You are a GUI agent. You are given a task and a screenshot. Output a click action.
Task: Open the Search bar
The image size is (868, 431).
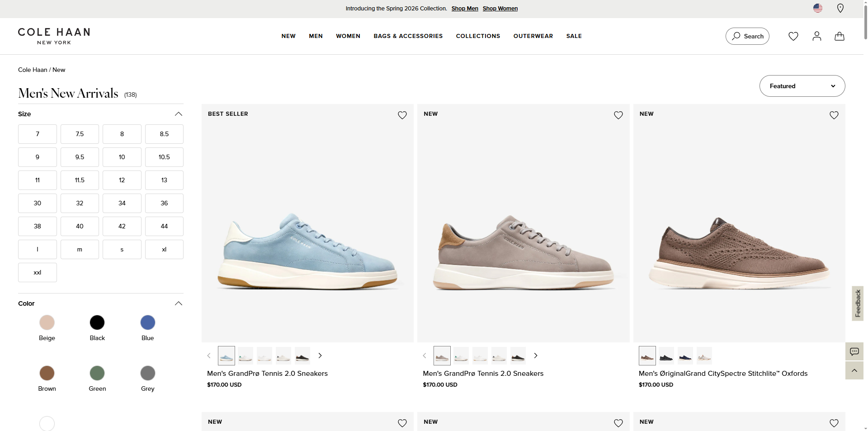[x=747, y=36]
